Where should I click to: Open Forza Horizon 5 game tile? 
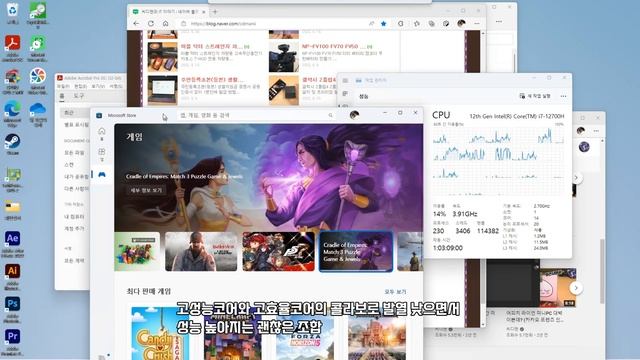tap(305, 333)
